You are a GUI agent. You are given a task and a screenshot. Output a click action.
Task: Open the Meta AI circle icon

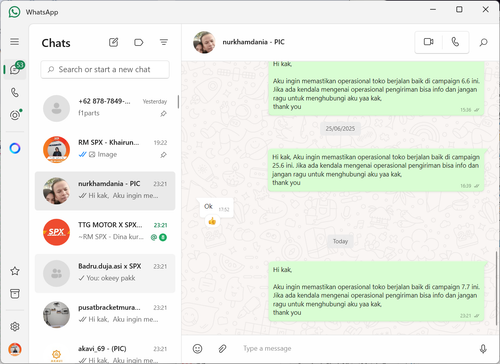15,148
